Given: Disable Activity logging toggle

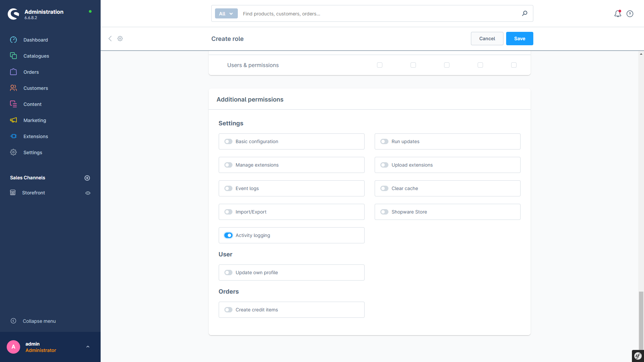Looking at the screenshot, I should coord(228,236).
